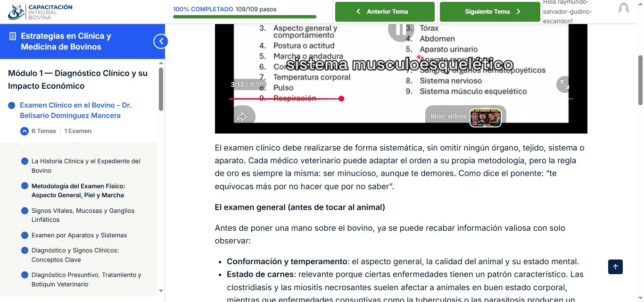Open topic Diagnóstico y Signos Clínicos: Conceptos Clave
Screen dimensions: 644x302
(75, 255)
